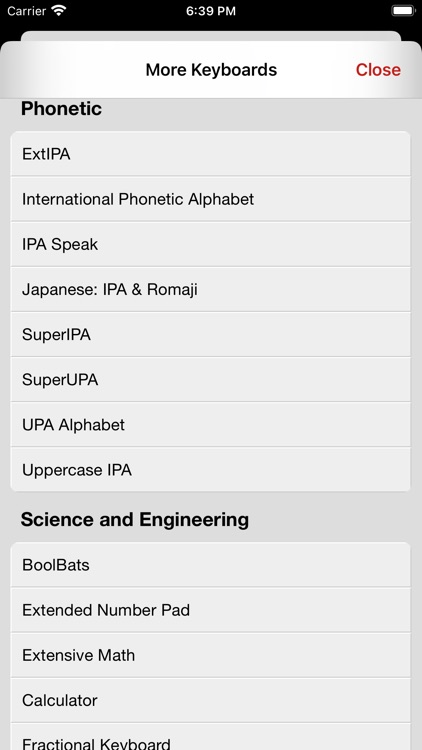Choose International Phonetic Alphabet keyboard
This screenshot has width=422, height=750.
211,199
